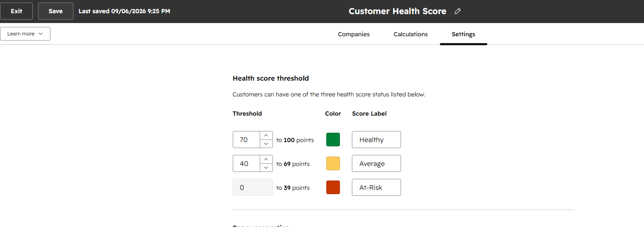Click the 'to 69 points' text
The image size is (644, 227).
[293, 164]
